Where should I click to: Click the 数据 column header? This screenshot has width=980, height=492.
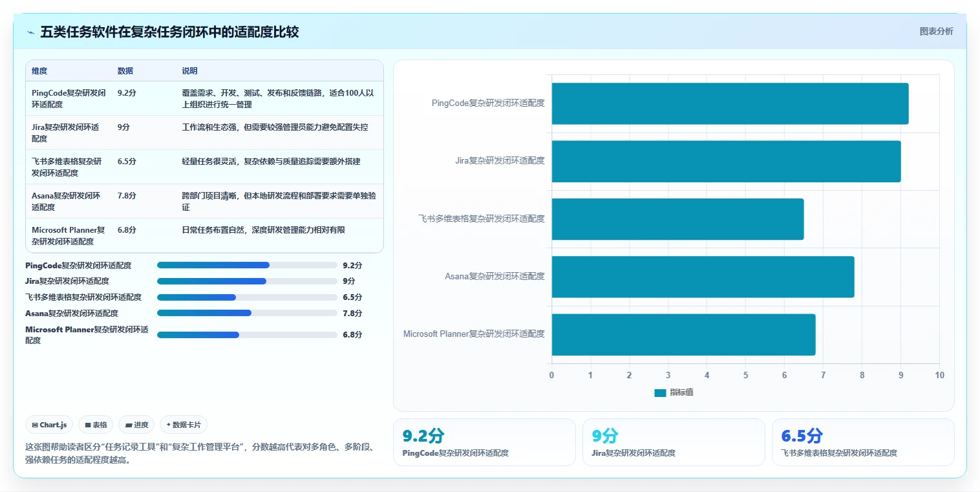coord(125,71)
